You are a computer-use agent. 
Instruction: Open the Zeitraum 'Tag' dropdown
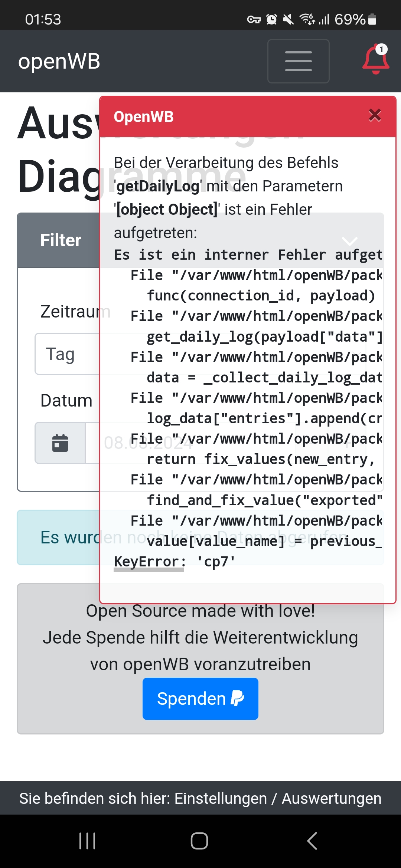pyautogui.click(x=67, y=354)
